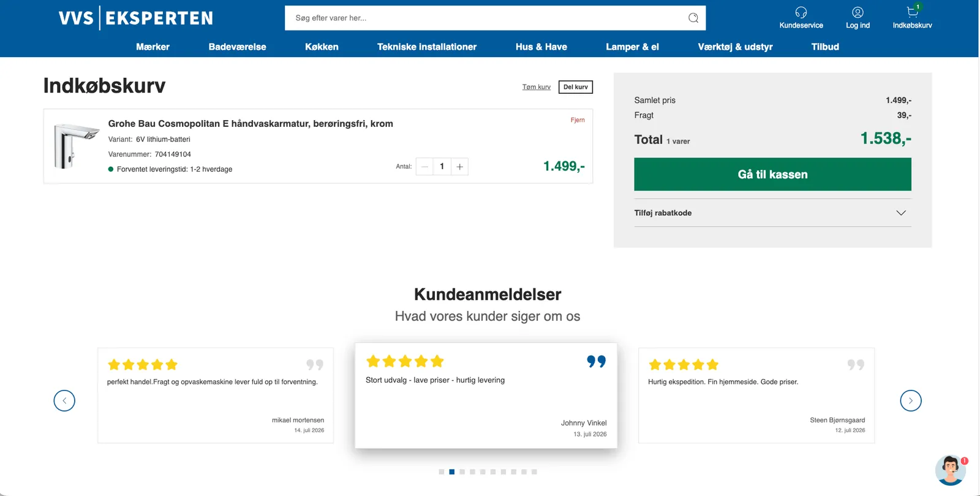This screenshot has height=496, width=980.
Task: Open the Tilbud menu
Action: point(825,47)
